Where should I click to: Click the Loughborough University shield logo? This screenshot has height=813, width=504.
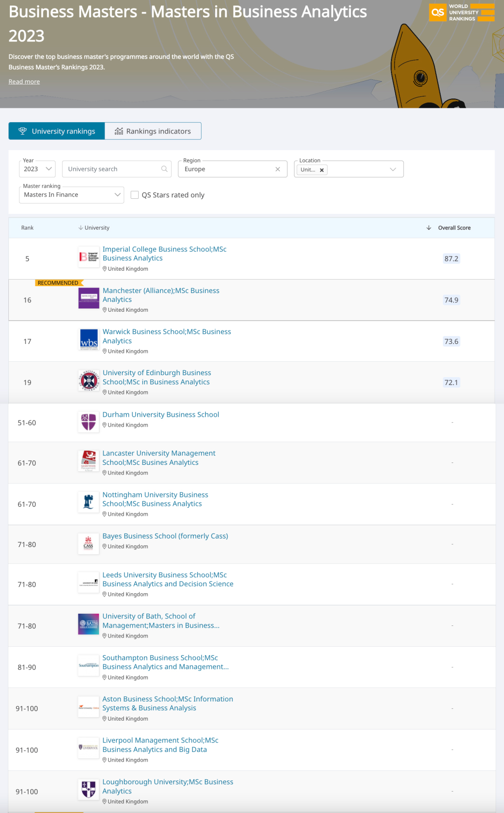tap(89, 789)
